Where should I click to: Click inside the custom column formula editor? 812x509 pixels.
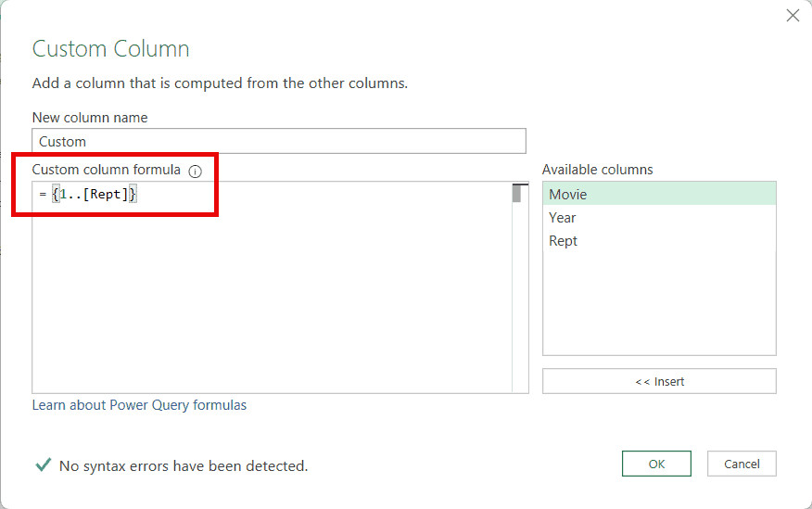[x=269, y=297]
